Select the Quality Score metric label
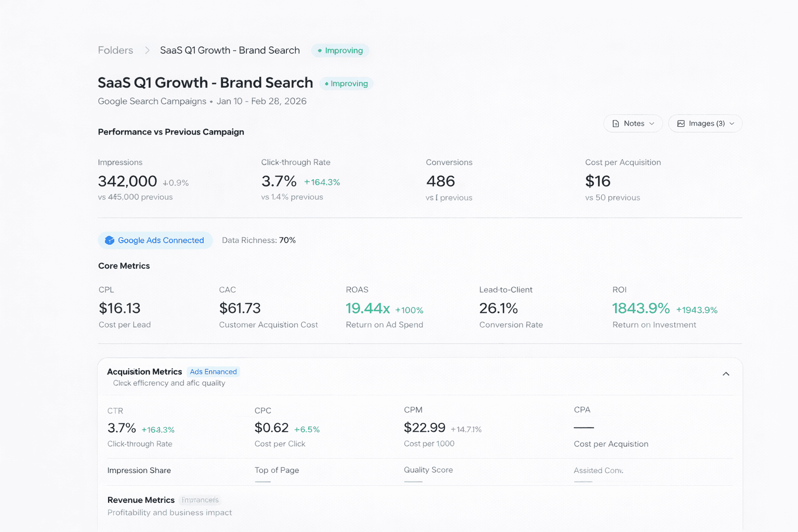Screen dimensions: 798x532 [428, 470]
